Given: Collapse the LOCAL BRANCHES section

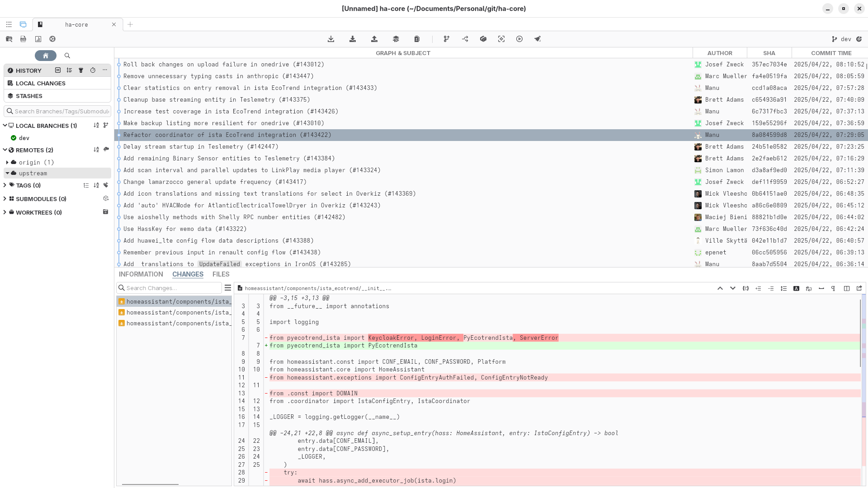Looking at the screenshot, I should [x=5, y=126].
